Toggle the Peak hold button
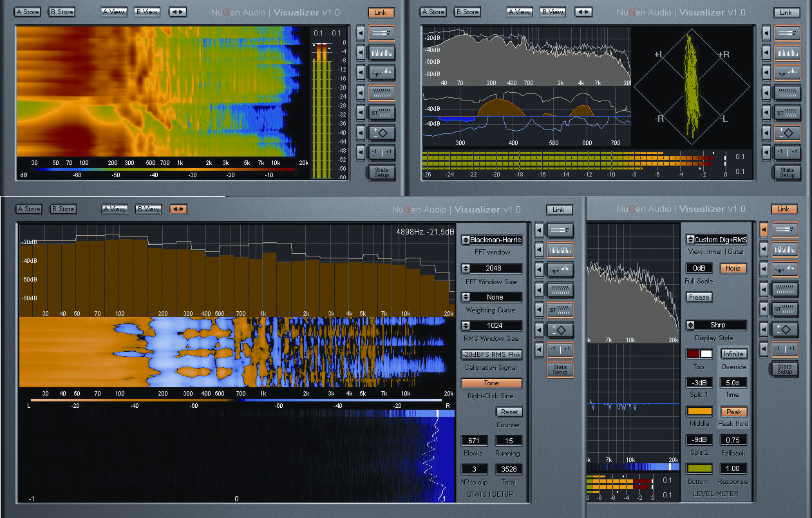This screenshot has height=518, width=812. 733,412
